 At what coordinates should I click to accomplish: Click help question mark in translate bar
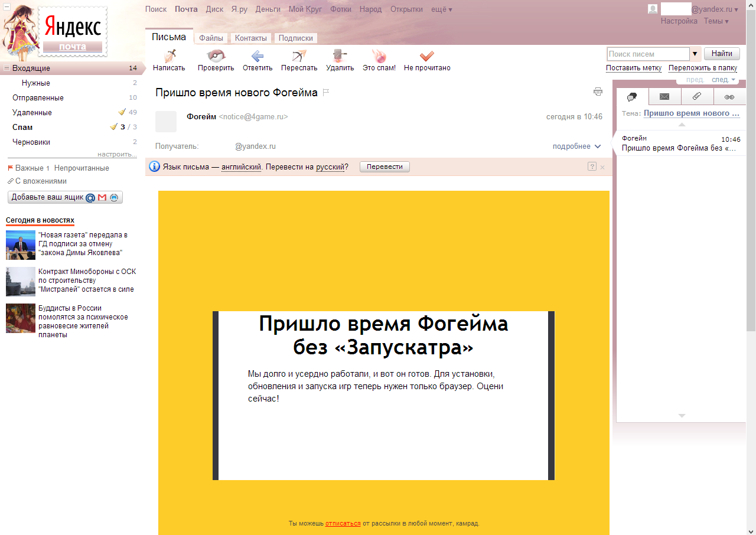point(592,167)
